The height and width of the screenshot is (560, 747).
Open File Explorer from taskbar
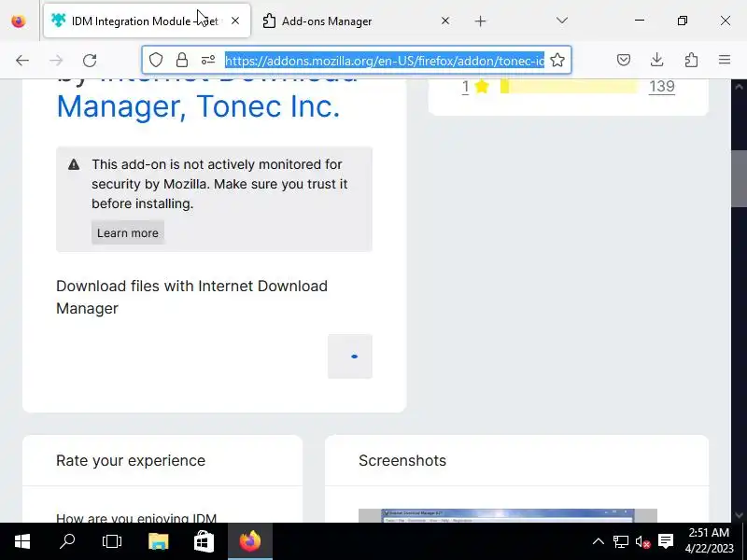[x=158, y=541]
